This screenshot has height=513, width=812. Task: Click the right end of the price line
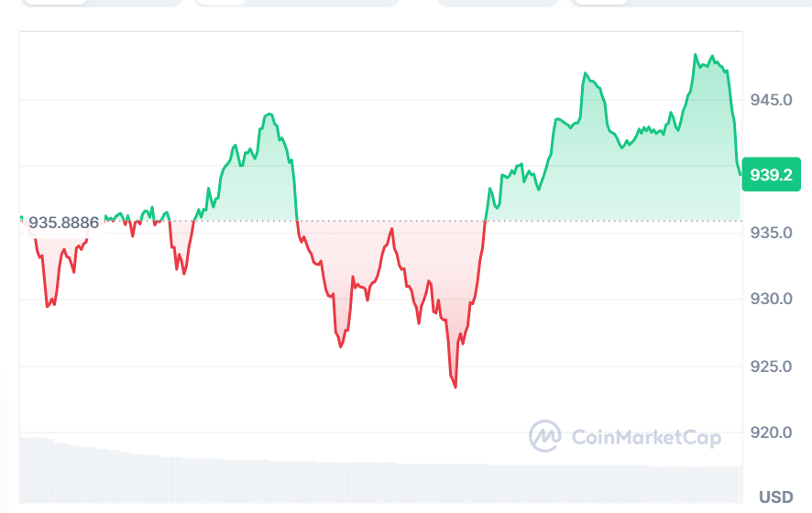tap(740, 173)
